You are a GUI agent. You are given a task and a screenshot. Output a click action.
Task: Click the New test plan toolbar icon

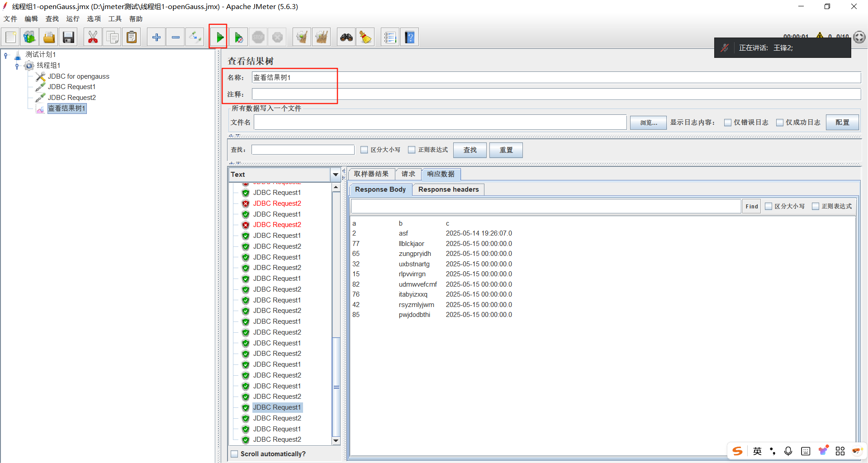[x=11, y=37]
